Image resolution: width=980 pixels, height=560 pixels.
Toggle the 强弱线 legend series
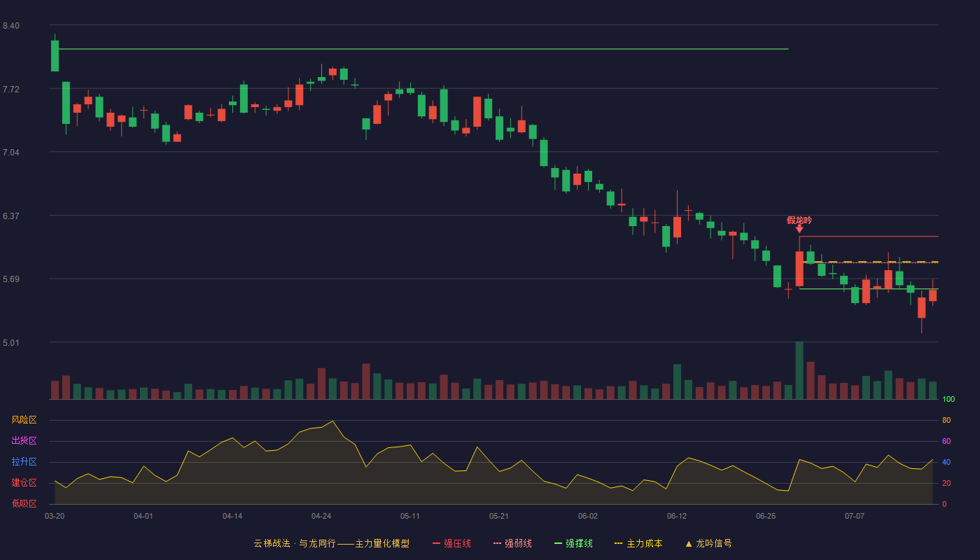tap(512, 543)
